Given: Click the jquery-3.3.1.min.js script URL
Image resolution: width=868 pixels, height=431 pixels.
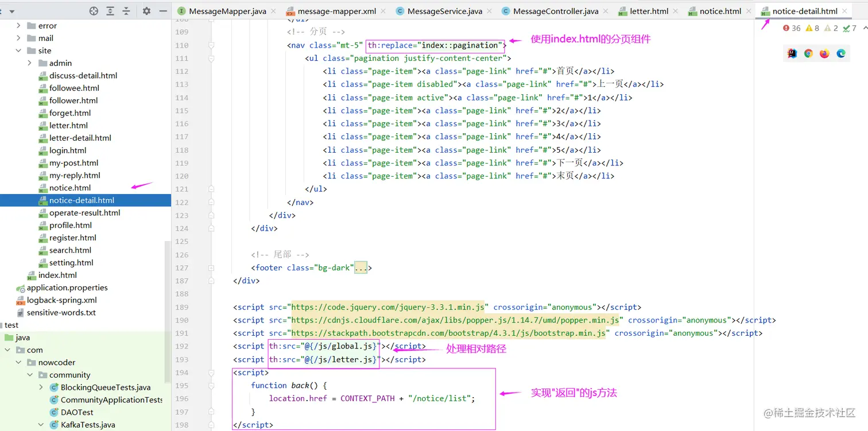Looking at the screenshot, I should (388, 307).
